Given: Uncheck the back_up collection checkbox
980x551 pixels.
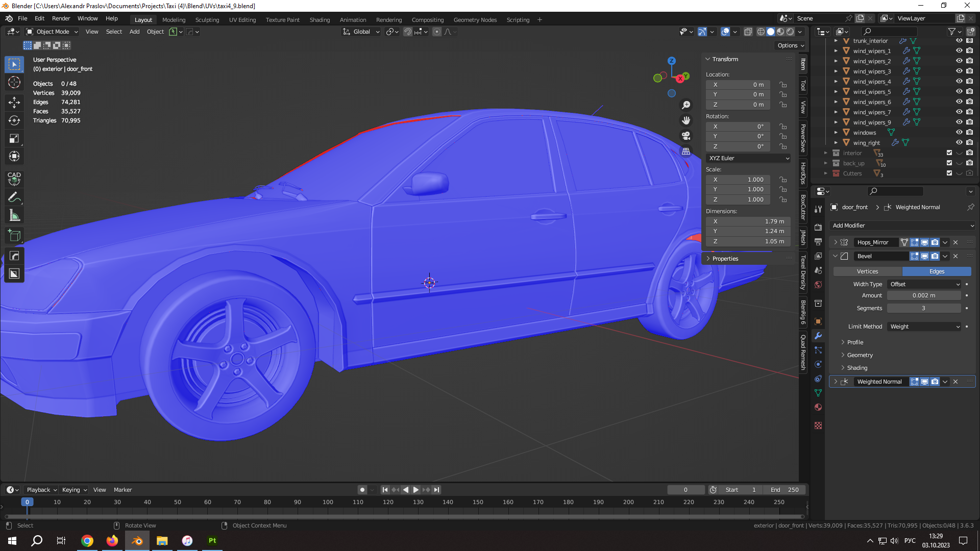Looking at the screenshot, I should [x=949, y=163].
